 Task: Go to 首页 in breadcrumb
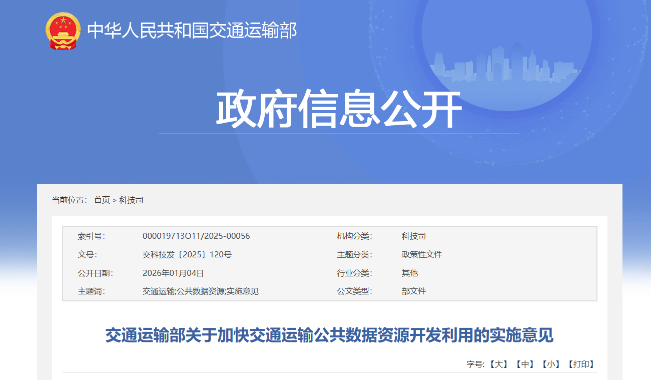pyautogui.click(x=102, y=200)
